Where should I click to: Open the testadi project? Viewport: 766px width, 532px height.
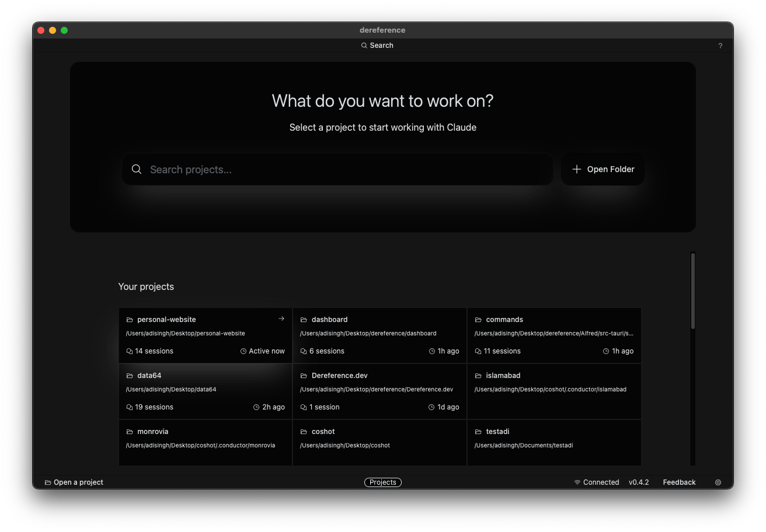click(x=554, y=443)
